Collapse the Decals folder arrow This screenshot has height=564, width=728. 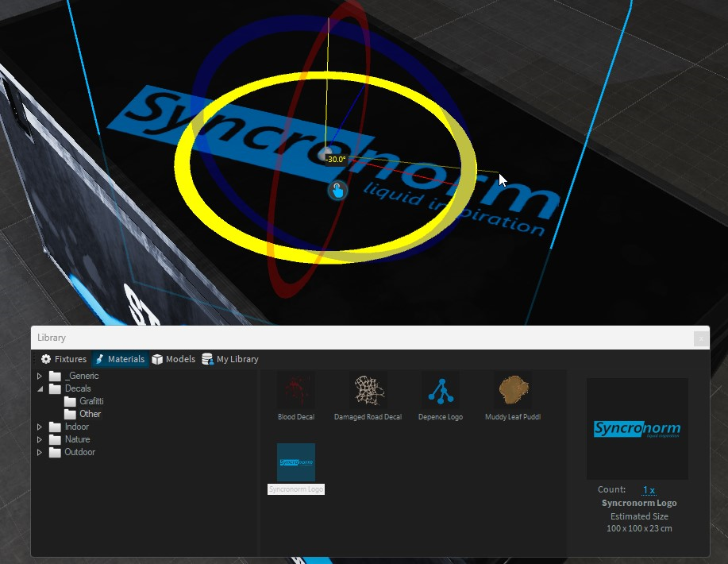40,388
